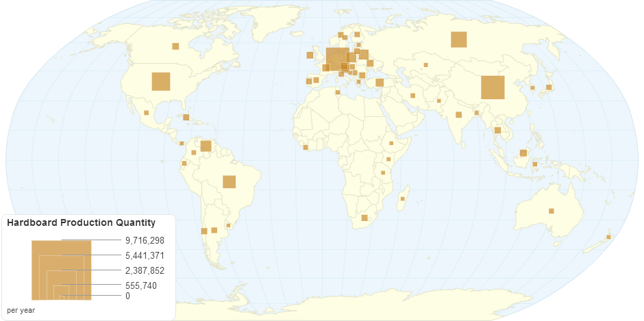Click the 9,716,298 legend value
The image size is (644, 321).
point(145,240)
